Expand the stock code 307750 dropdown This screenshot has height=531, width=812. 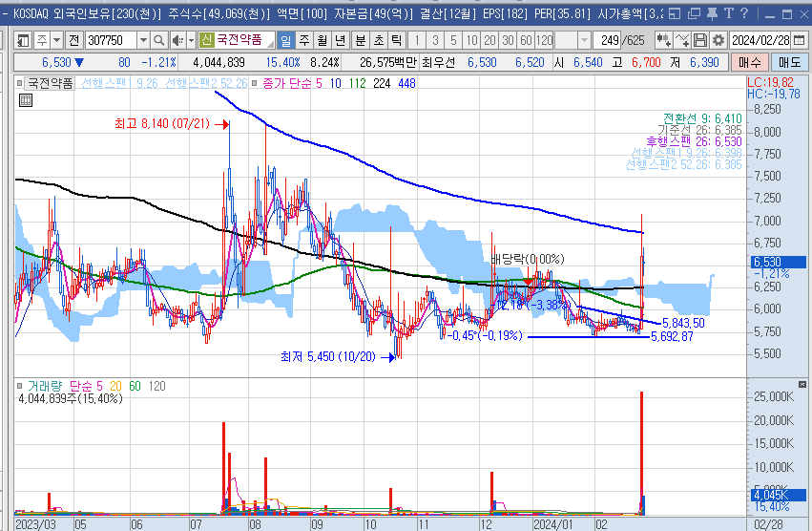click(143, 40)
